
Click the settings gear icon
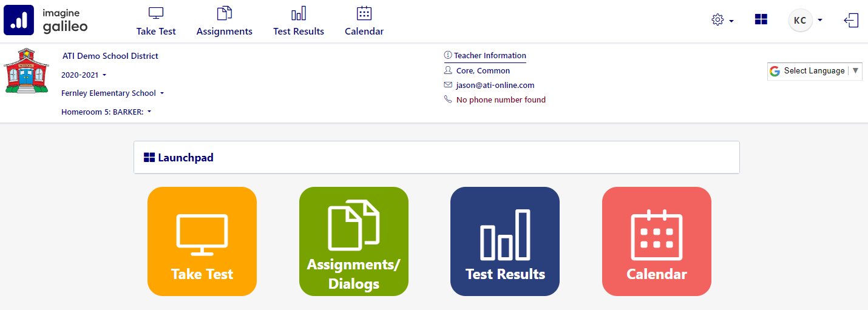(718, 20)
